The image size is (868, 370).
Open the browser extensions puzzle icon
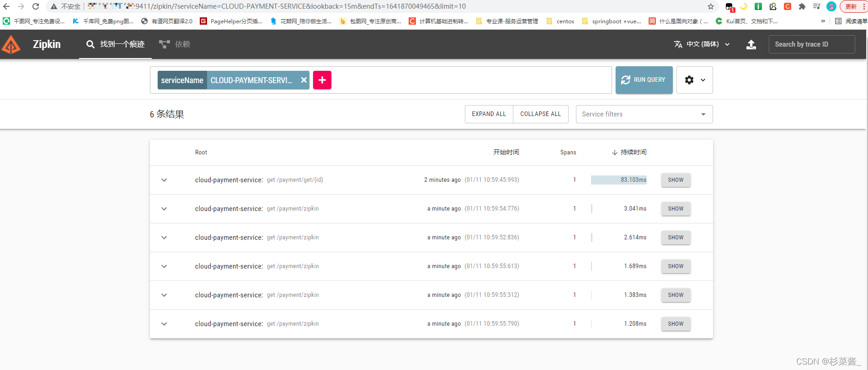(x=802, y=6)
